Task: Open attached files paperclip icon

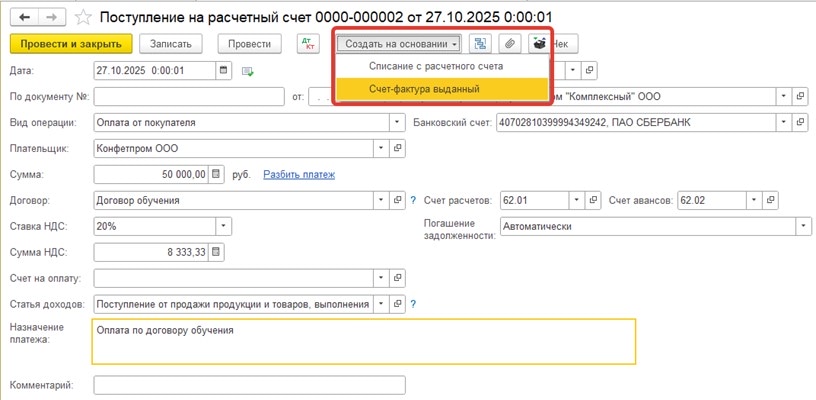Action: click(511, 44)
